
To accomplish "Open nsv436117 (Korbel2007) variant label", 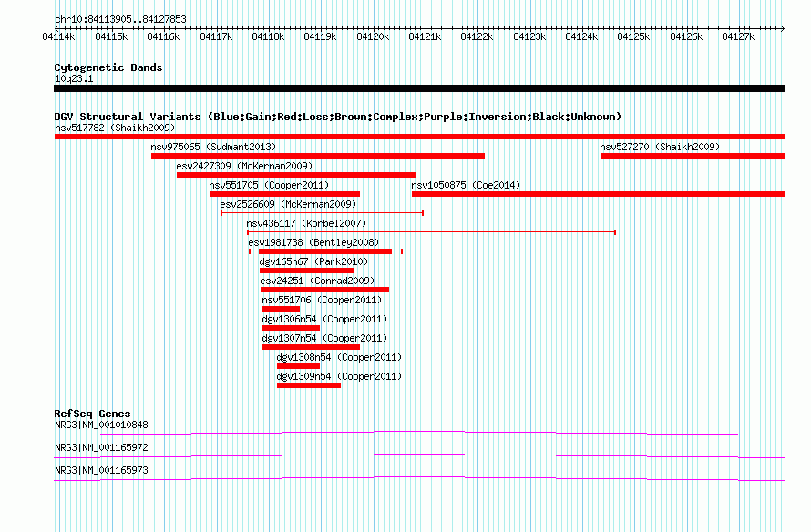I will (x=306, y=223).
